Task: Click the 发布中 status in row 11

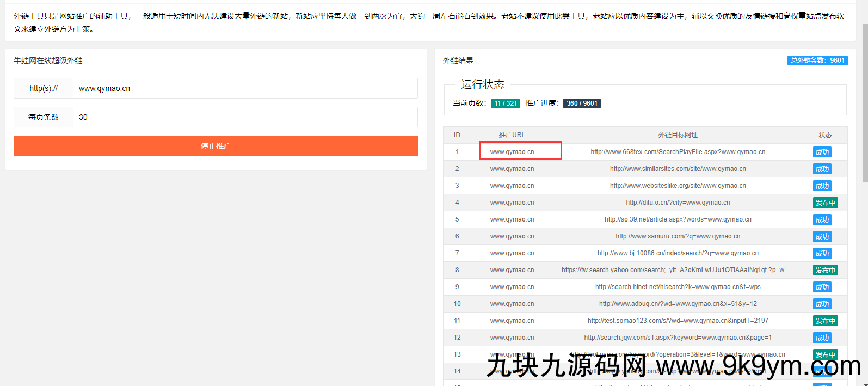Action: (825, 321)
